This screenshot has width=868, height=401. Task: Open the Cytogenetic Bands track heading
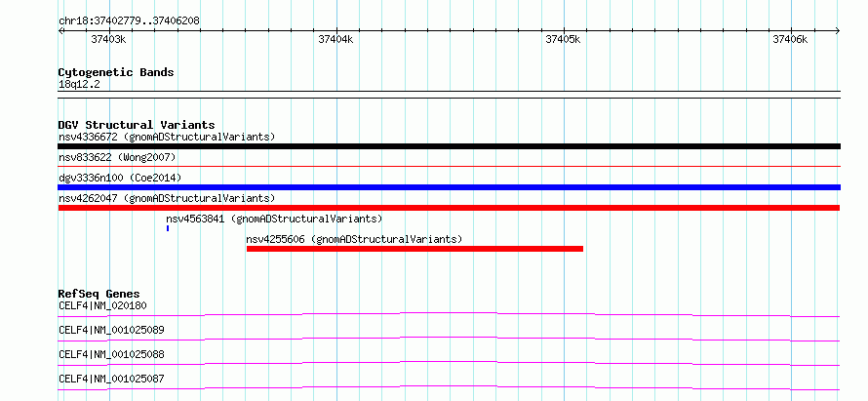(x=116, y=72)
